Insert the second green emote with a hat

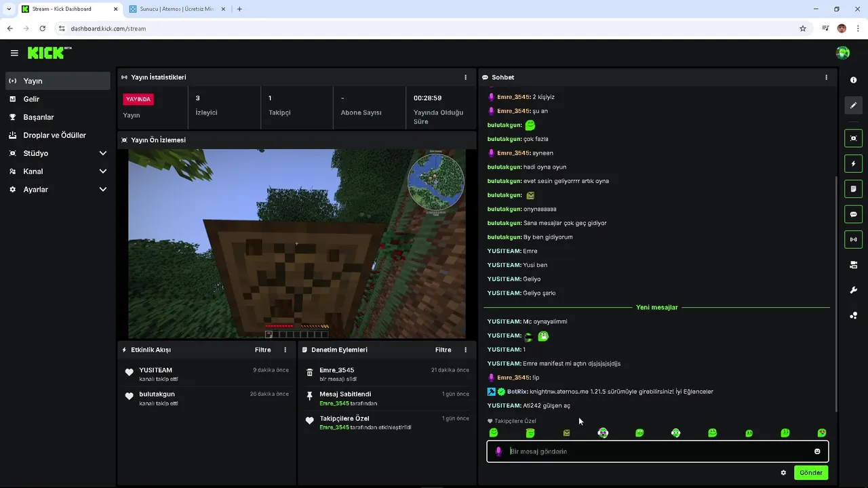(x=530, y=432)
